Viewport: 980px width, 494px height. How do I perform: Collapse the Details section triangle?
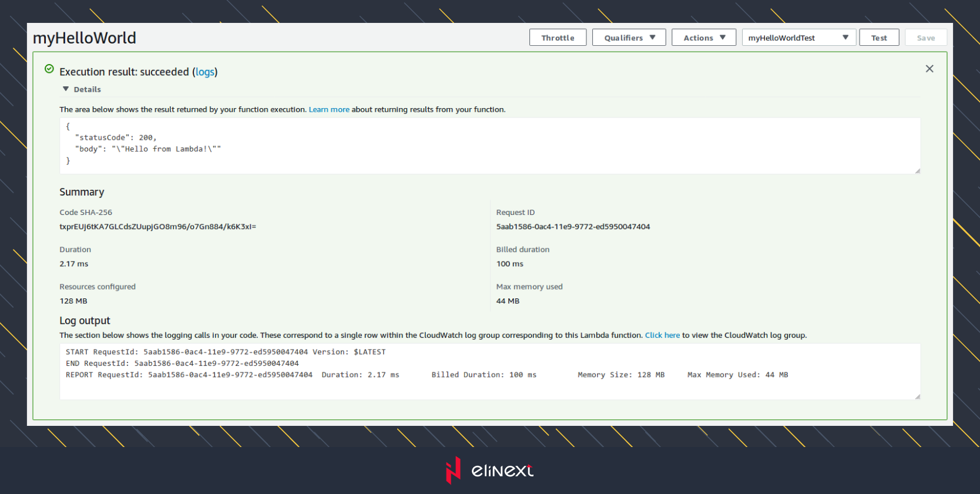pos(66,89)
